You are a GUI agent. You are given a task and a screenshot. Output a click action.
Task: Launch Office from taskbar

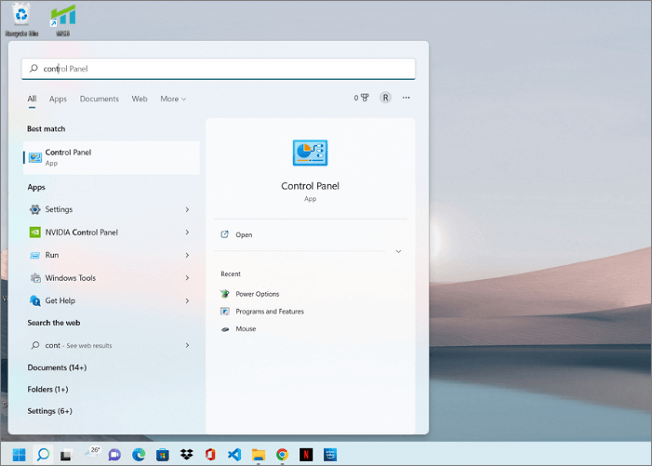(210, 455)
